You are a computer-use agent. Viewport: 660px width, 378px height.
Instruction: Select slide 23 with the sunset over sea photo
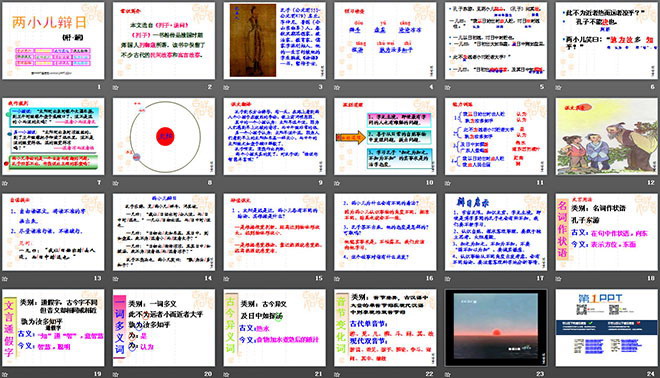(x=496, y=327)
